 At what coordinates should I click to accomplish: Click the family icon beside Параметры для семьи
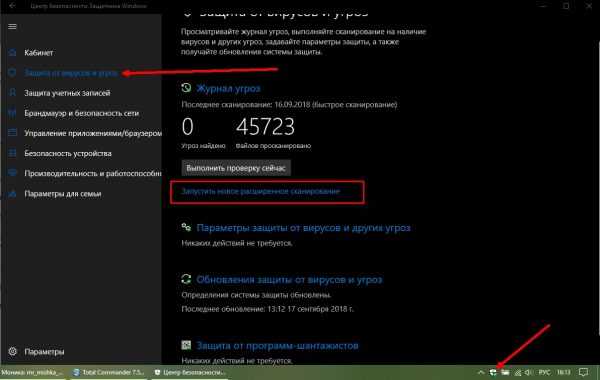(x=12, y=193)
